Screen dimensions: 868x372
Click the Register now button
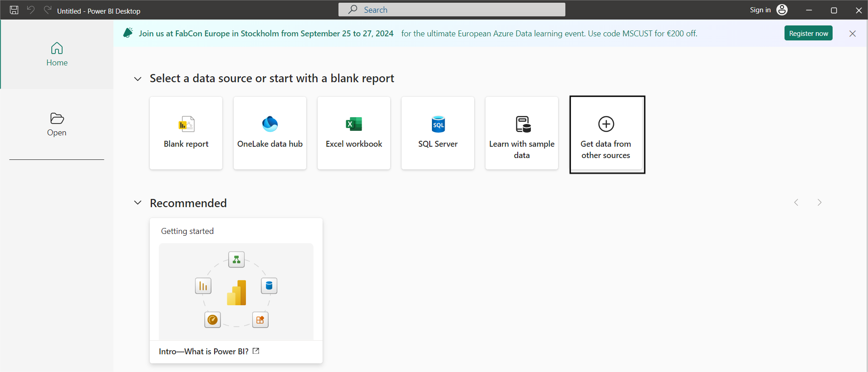coord(808,33)
